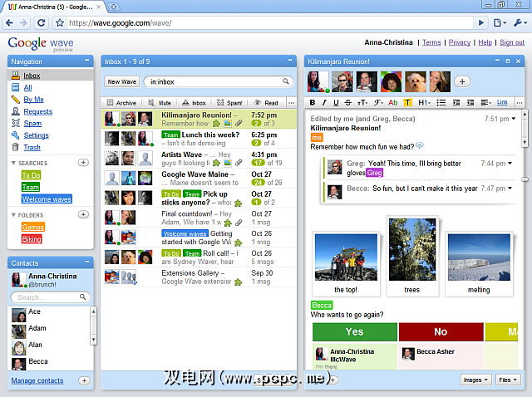Click the Inbox toolbar button
The height and width of the screenshot is (397, 532).
pos(194,103)
